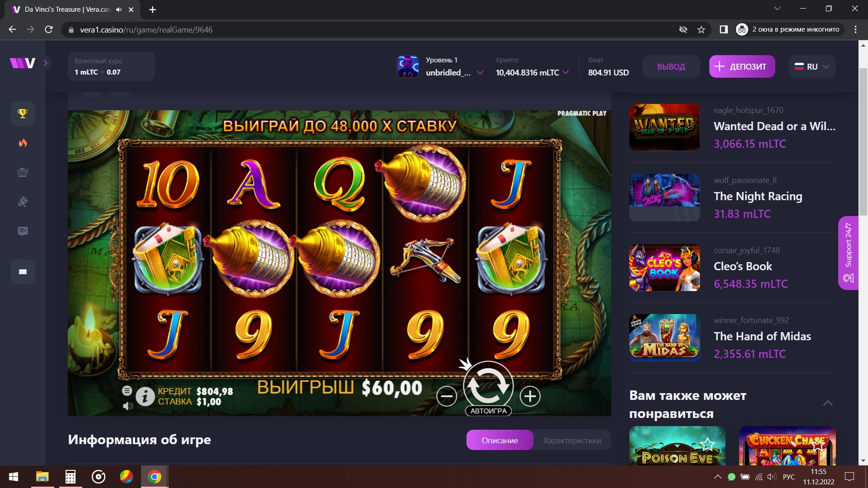Open the flame hot games icon
This screenshot has height=488, width=868.
point(23,143)
